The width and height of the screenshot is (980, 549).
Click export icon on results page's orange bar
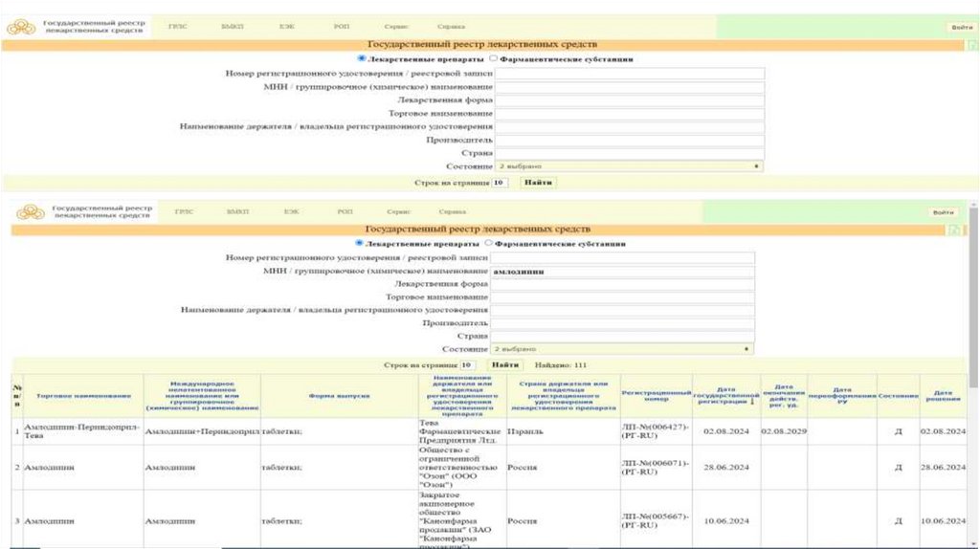(x=954, y=230)
